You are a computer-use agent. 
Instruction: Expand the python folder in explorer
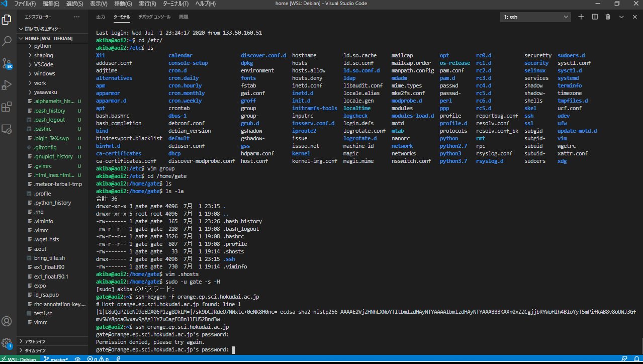pos(43,46)
